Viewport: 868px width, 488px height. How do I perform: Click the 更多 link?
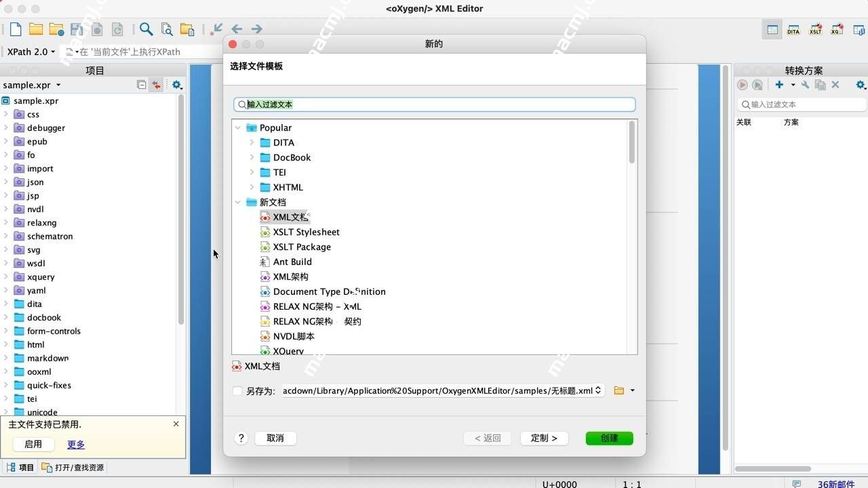[x=76, y=445]
